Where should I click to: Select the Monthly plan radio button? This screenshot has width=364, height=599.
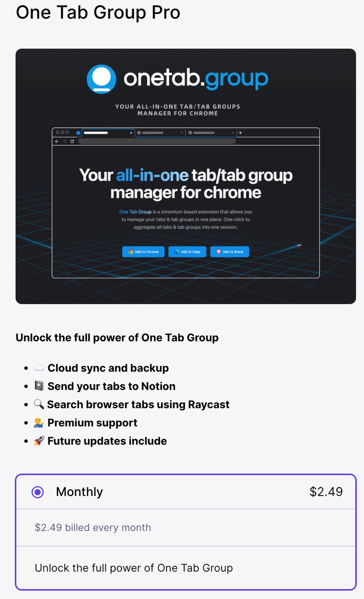point(37,492)
